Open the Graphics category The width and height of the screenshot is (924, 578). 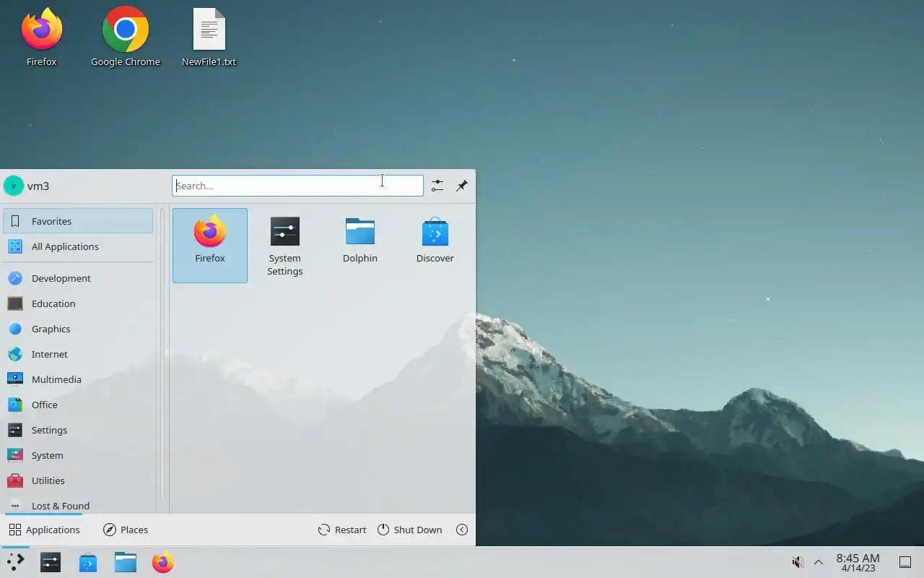pos(78,329)
